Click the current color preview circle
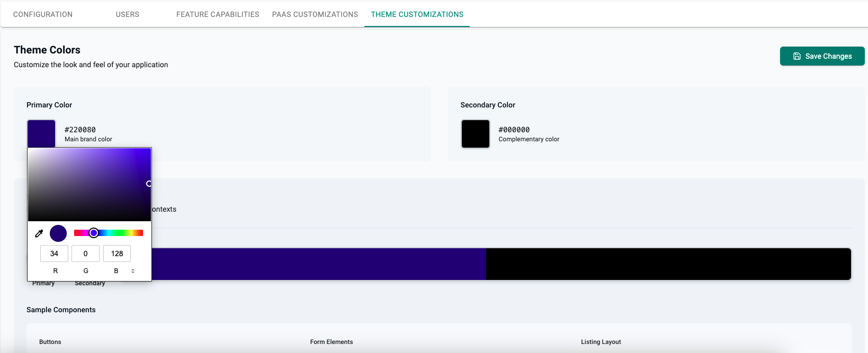The image size is (868, 353). click(58, 233)
